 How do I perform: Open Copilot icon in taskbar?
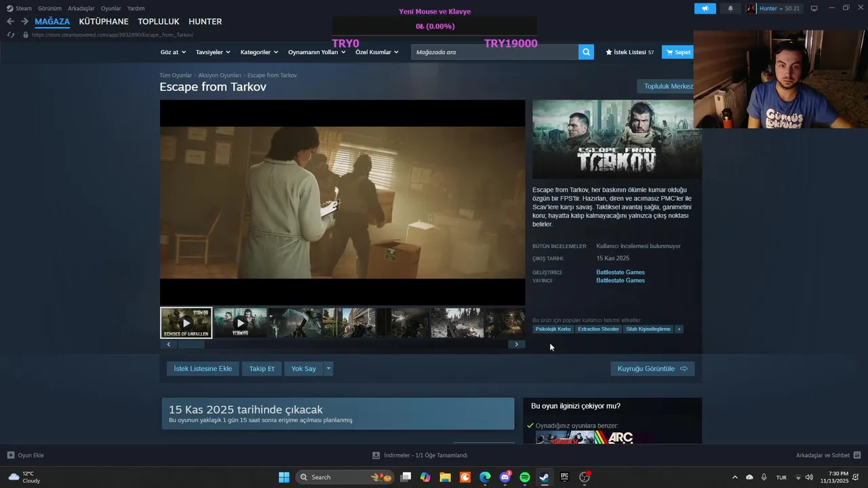point(425,477)
